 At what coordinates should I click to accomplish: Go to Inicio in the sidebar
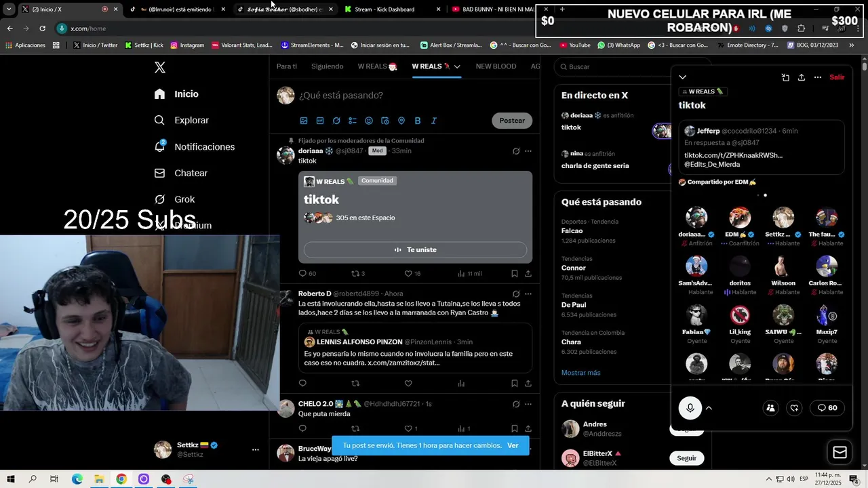(176, 94)
